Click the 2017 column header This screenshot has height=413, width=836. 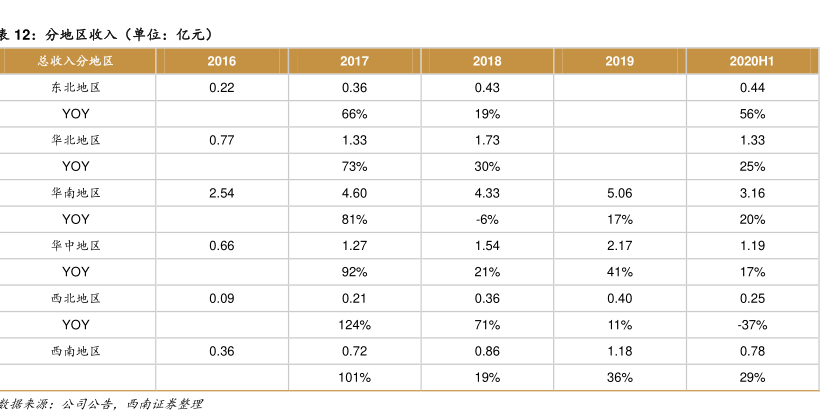pos(354,61)
